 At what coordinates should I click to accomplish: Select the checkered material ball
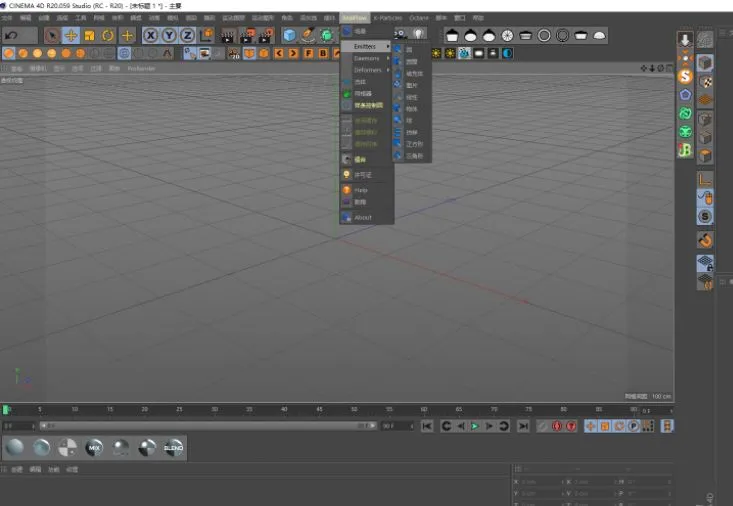tap(67, 448)
